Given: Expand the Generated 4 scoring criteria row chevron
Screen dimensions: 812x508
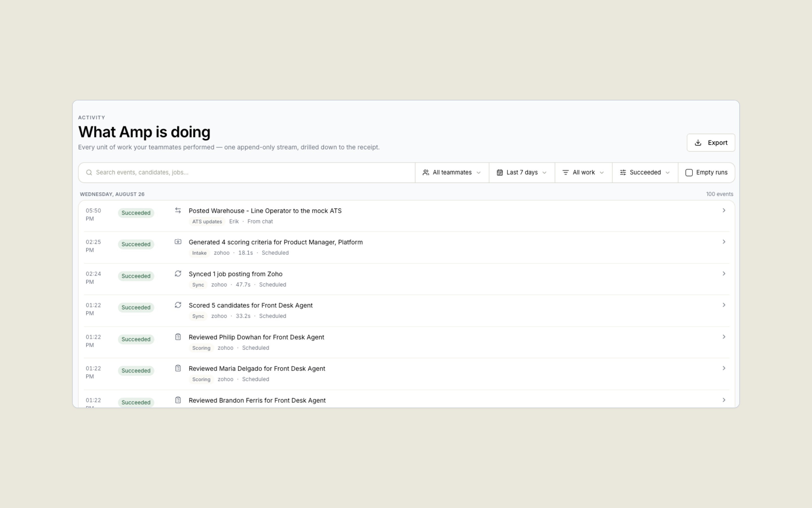Looking at the screenshot, I should [x=724, y=242].
